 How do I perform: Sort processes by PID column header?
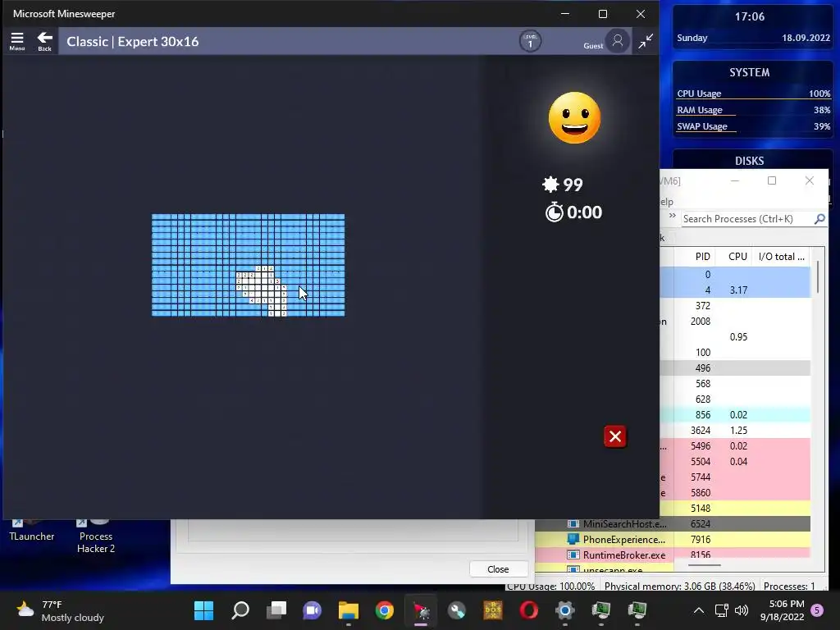pos(702,257)
